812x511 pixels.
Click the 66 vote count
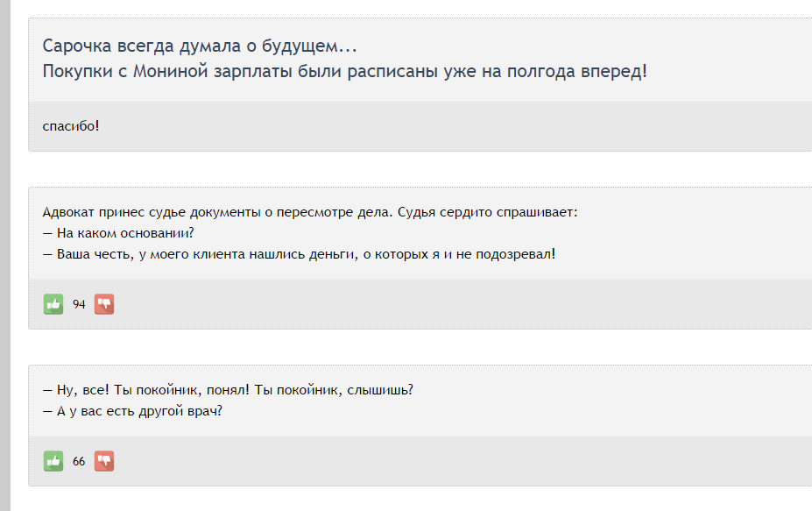[x=79, y=461]
